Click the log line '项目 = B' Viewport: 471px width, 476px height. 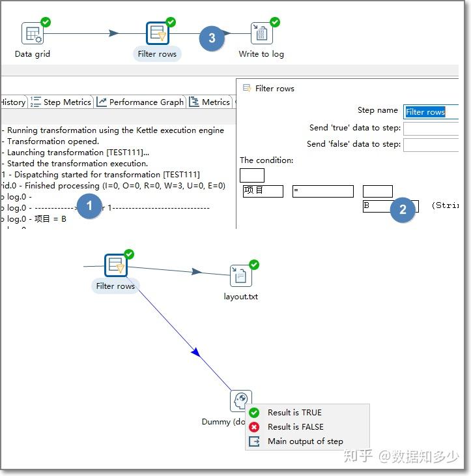pyautogui.click(x=33, y=219)
